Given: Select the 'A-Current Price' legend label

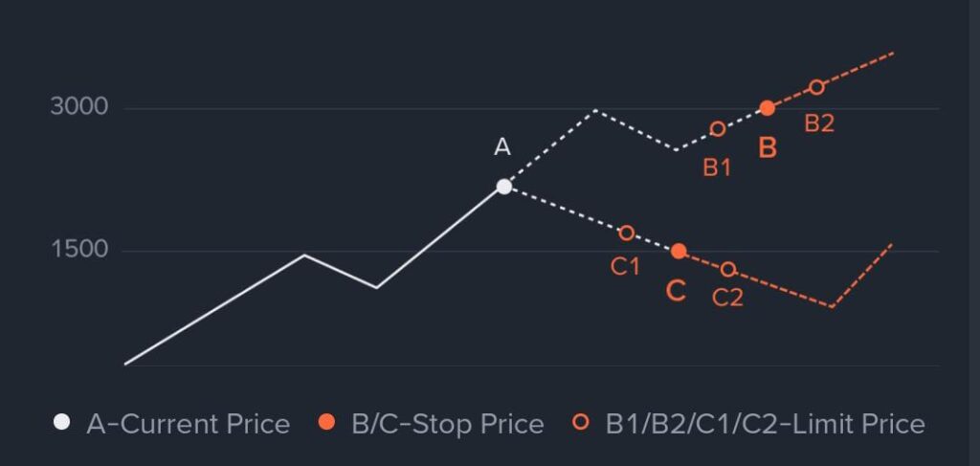Looking at the screenshot, I should point(188,424).
